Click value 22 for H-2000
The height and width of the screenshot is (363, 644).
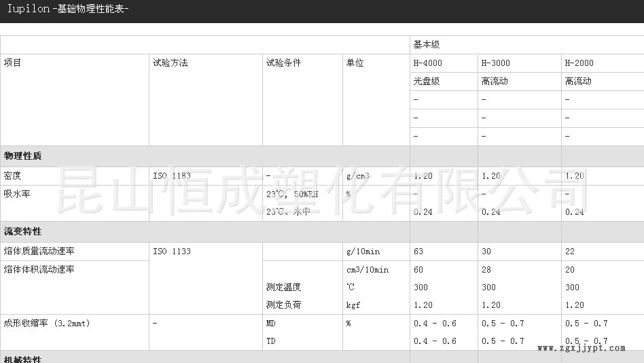pos(570,252)
